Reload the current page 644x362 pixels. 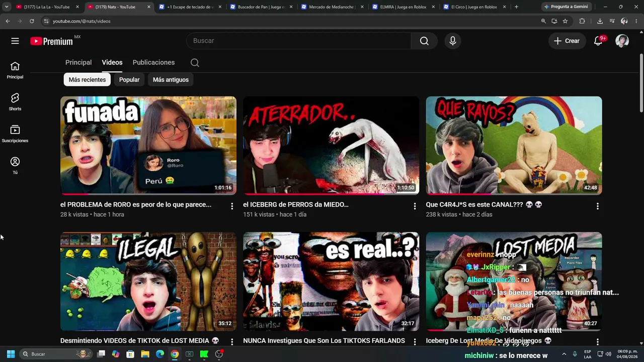32,21
